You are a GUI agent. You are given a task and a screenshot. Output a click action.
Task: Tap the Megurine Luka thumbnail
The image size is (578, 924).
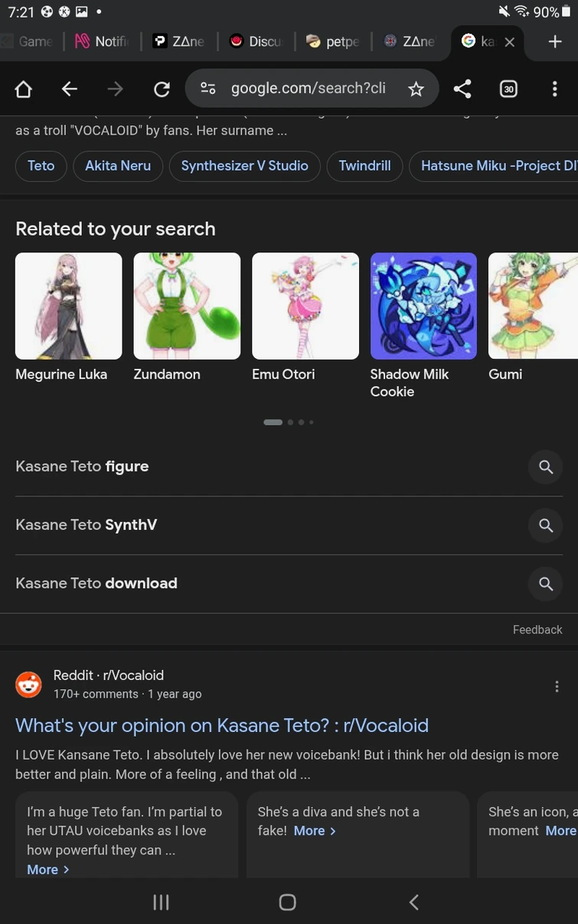point(69,306)
